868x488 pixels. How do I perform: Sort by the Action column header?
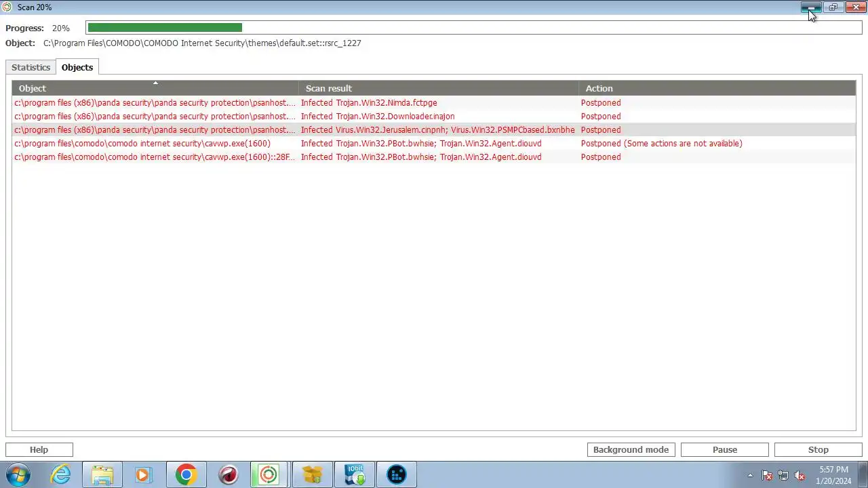click(x=717, y=88)
